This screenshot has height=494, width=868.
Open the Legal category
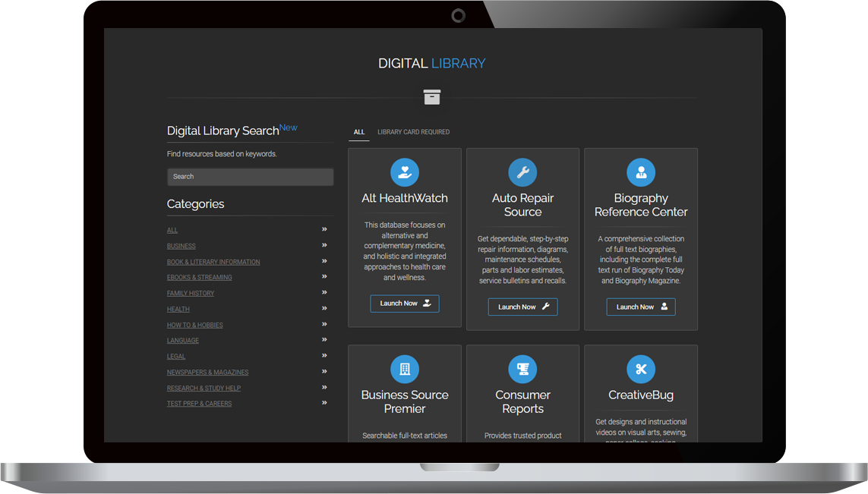point(176,356)
